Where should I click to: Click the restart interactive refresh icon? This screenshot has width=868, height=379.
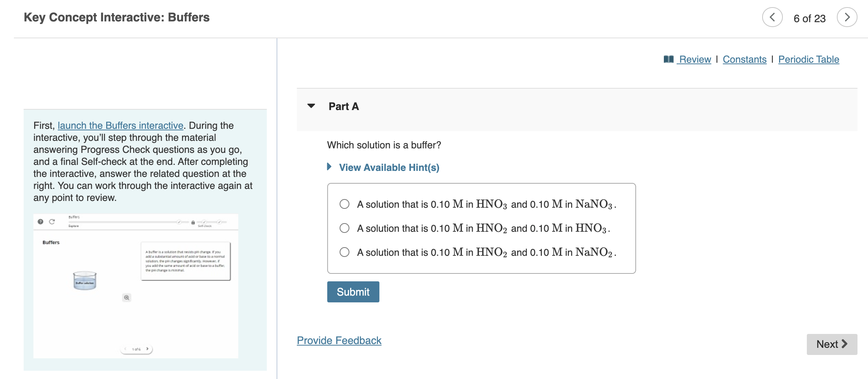click(51, 222)
